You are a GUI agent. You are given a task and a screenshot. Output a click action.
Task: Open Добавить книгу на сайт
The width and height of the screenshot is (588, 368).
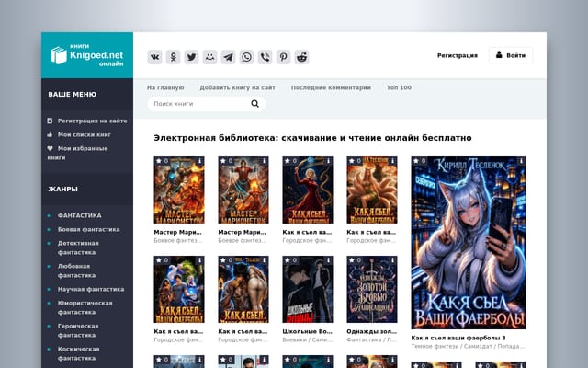tap(237, 87)
